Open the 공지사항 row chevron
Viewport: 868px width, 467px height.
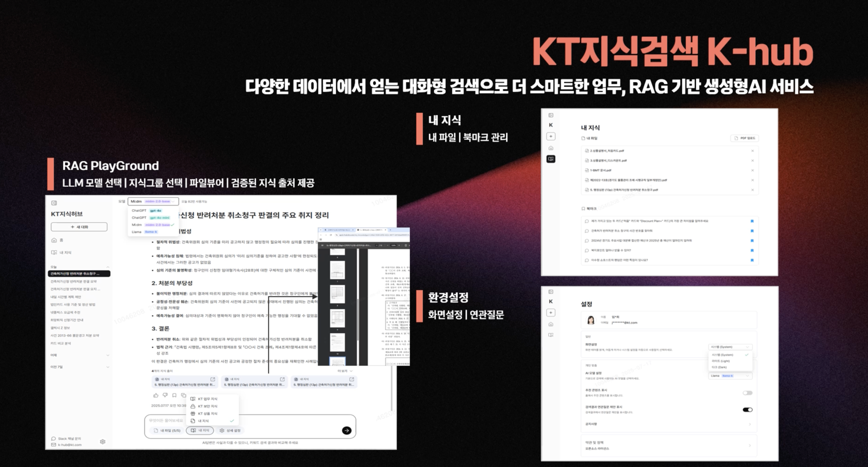tap(750, 424)
